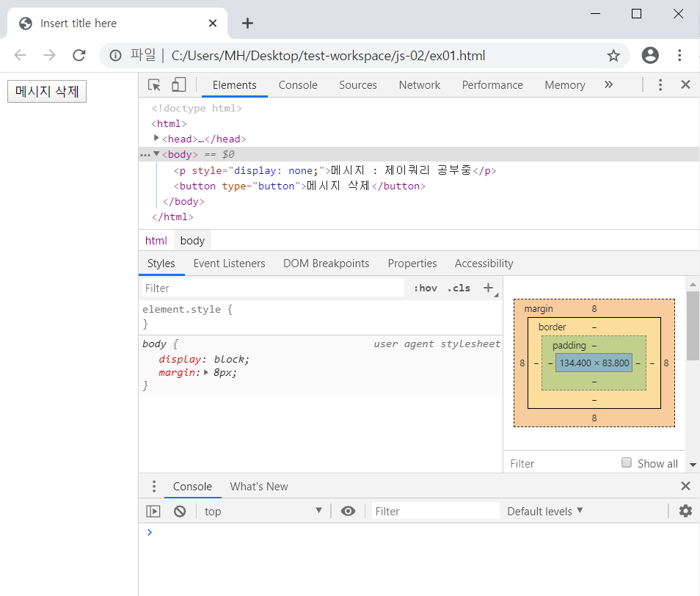Image resolution: width=700 pixels, height=596 pixels.
Task: Toggle .cls element classes panel
Action: [x=459, y=288]
